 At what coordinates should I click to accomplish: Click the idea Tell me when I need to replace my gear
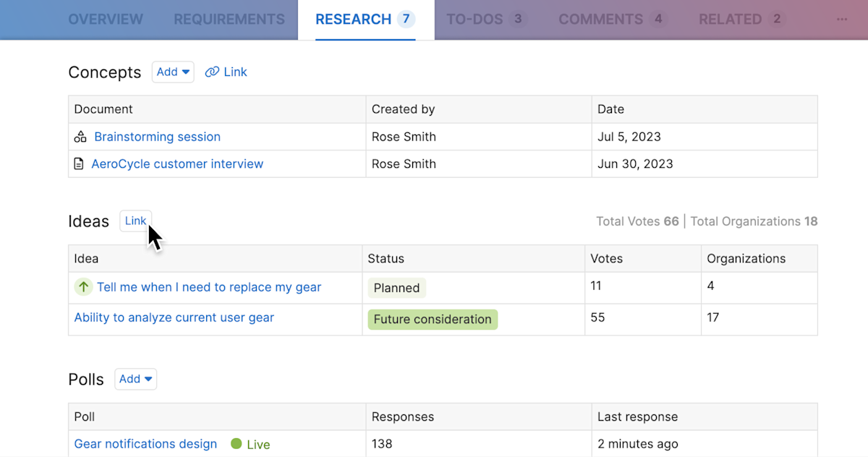(210, 287)
